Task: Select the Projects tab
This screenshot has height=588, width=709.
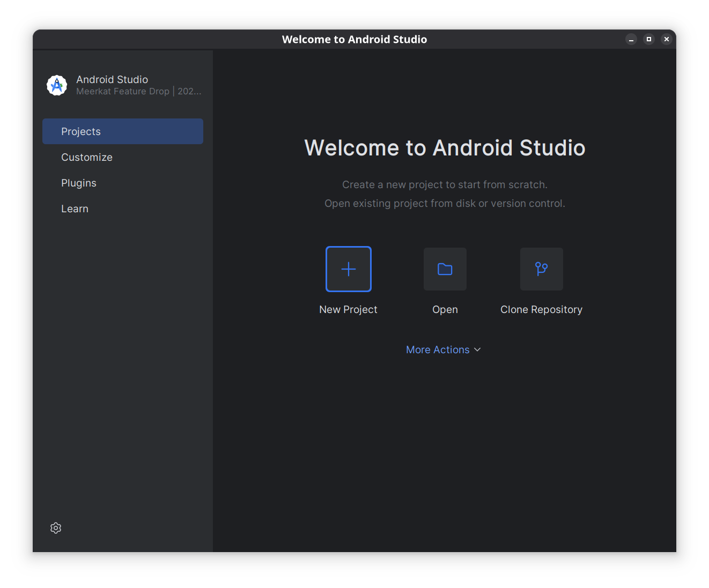Action: [123, 131]
